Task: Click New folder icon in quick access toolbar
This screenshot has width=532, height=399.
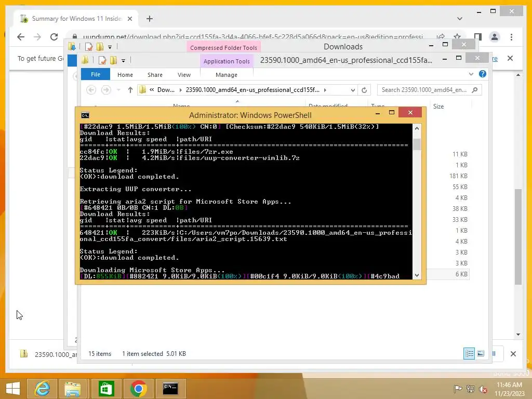Action: pos(113,60)
